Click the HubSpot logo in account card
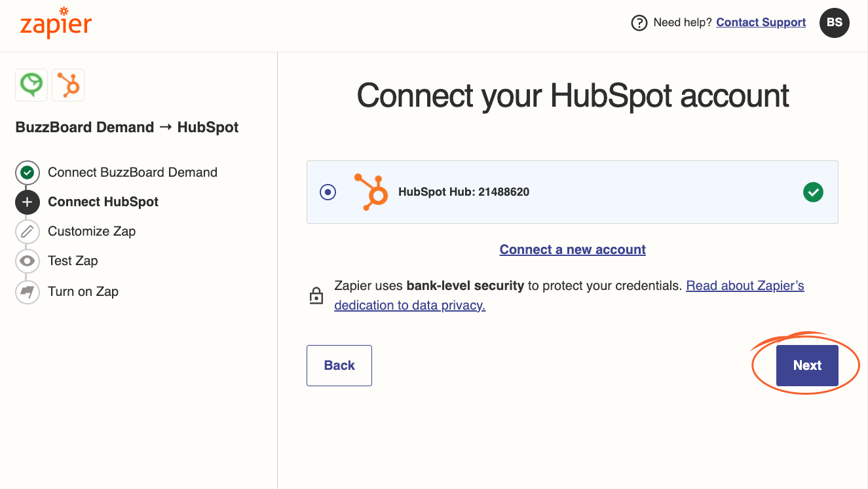 click(371, 192)
